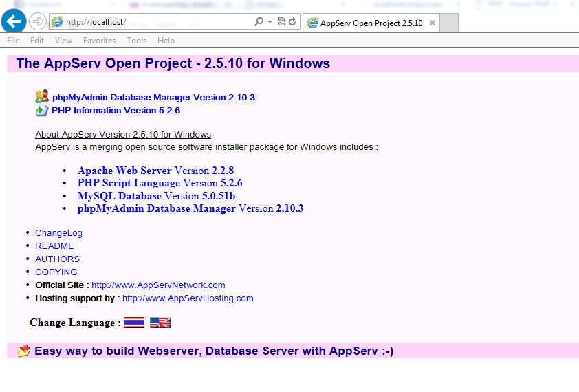The height and width of the screenshot is (392, 579).
Task: Open the Help menu
Action: coord(166,41)
